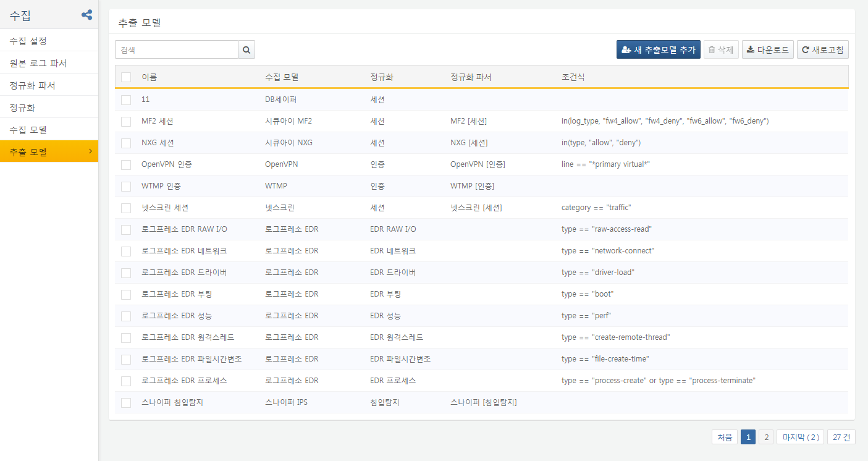Click the 새로고침 refresh button
This screenshot has height=461, width=868.
(x=823, y=49)
